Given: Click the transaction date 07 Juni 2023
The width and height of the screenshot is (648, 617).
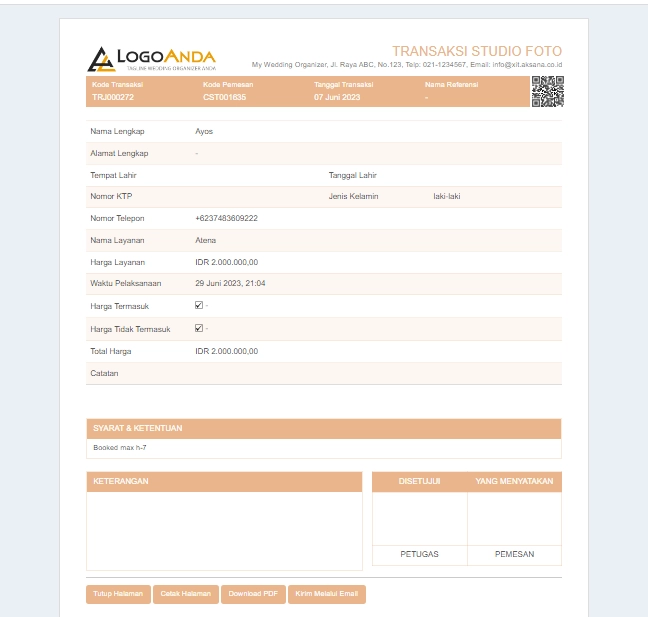Looking at the screenshot, I should click(337, 97).
